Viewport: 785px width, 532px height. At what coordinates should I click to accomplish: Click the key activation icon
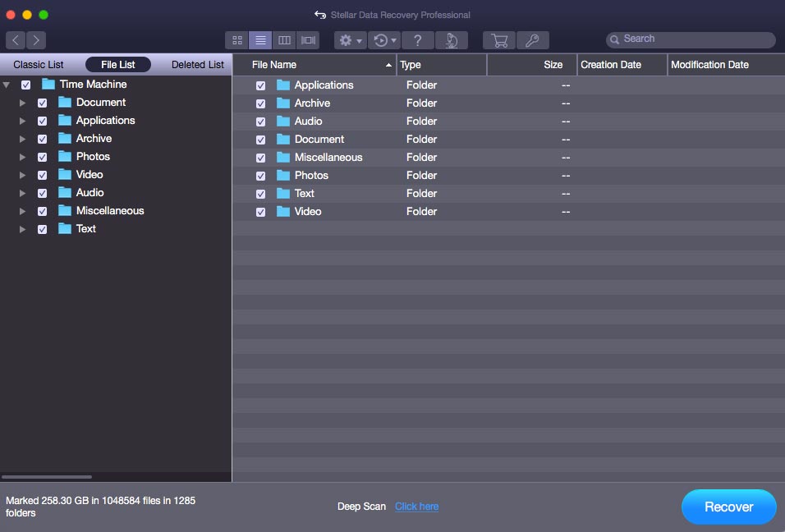(532, 40)
